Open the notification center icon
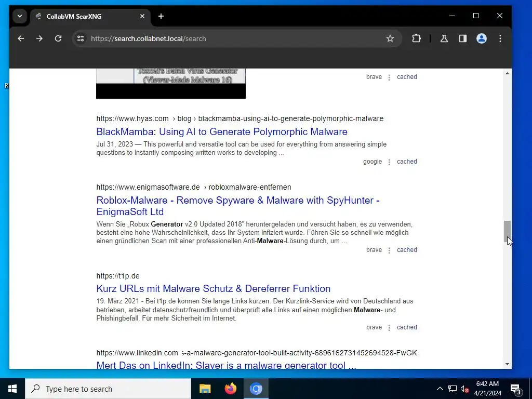Screen dimensions: 532x399 [516, 389]
